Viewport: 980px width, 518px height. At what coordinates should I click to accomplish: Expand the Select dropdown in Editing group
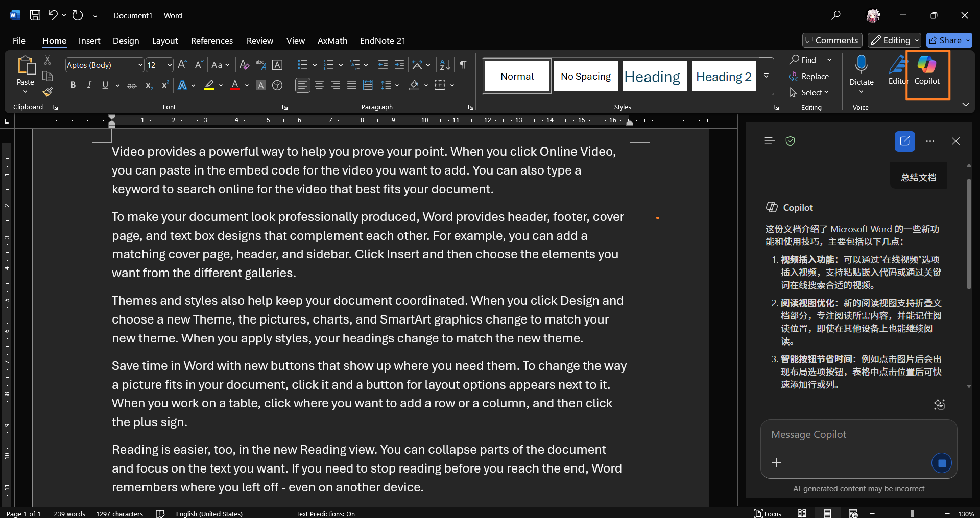809,92
